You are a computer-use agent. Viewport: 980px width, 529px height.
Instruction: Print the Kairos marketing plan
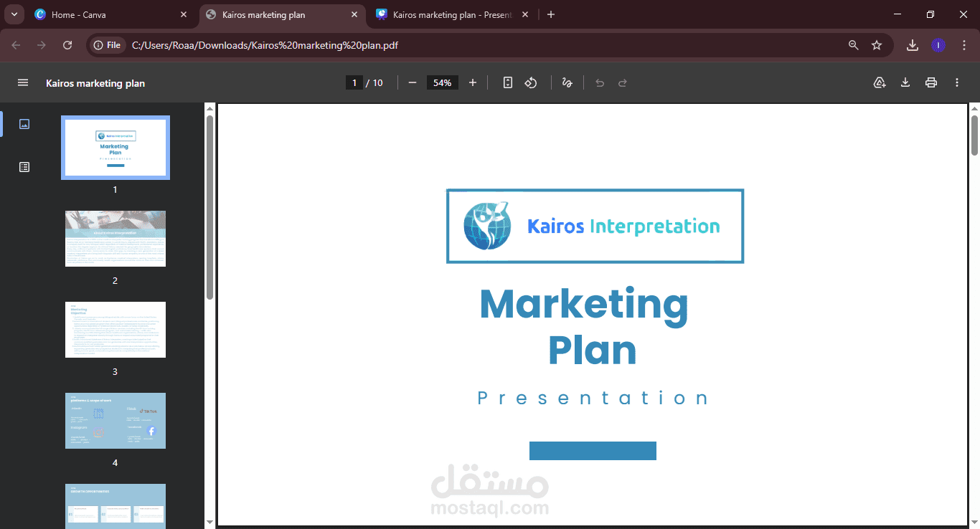tap(931, 83)
